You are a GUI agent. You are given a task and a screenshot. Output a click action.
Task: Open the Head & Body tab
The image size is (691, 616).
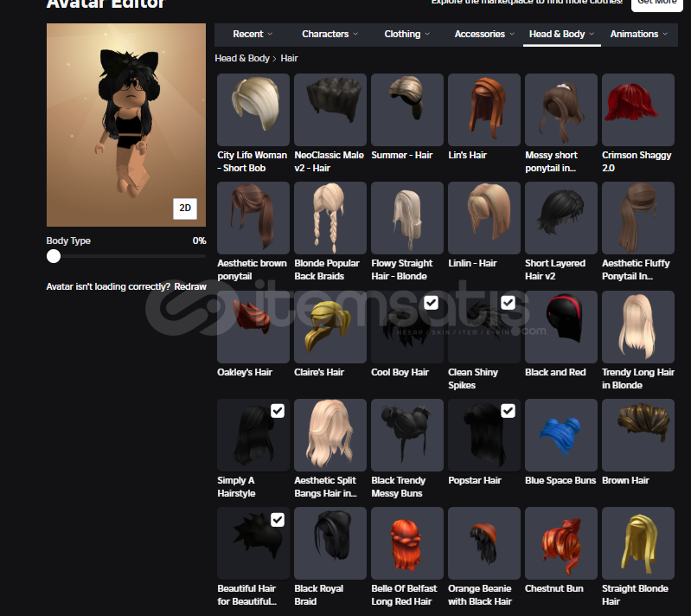561,34
